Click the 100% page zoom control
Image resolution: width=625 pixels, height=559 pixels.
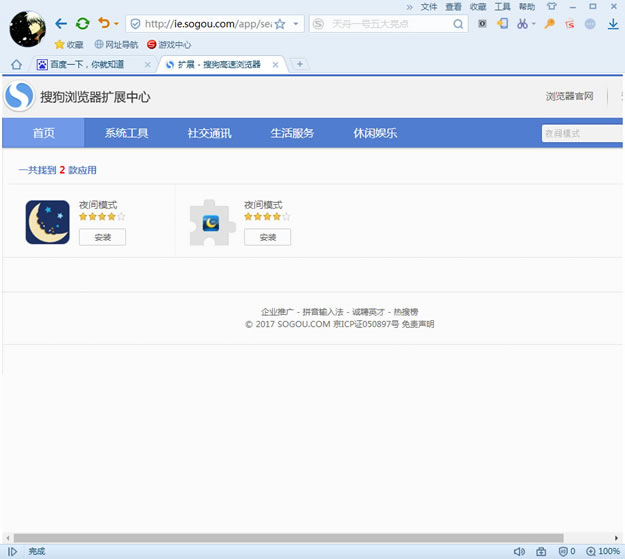coord(603,551)
